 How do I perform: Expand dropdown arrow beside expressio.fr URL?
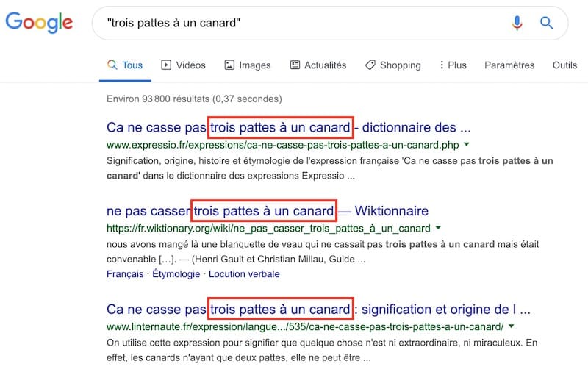coord(467,144)
